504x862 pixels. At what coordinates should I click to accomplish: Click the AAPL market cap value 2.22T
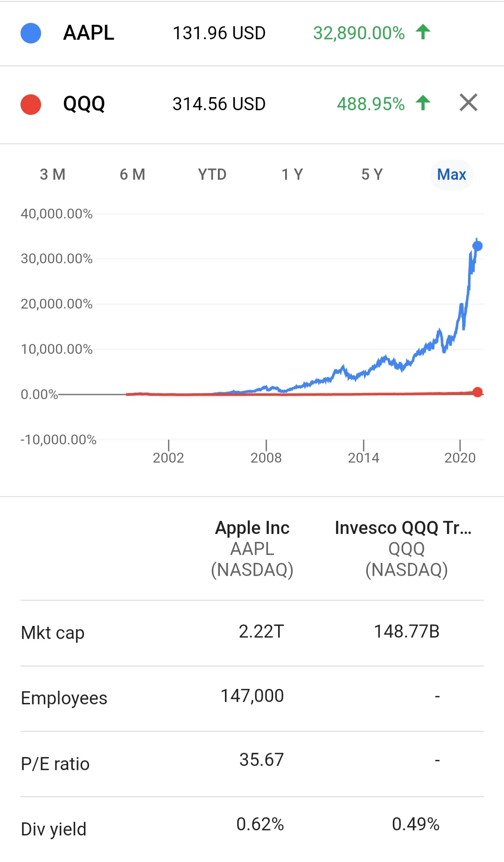(x=261, y=631)
